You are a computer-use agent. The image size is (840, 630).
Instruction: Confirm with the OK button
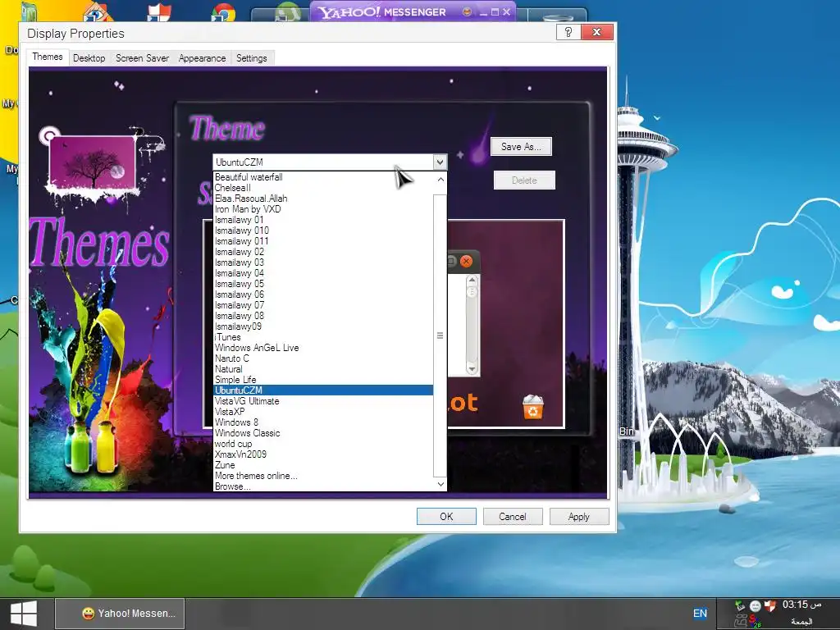[446, 517]
